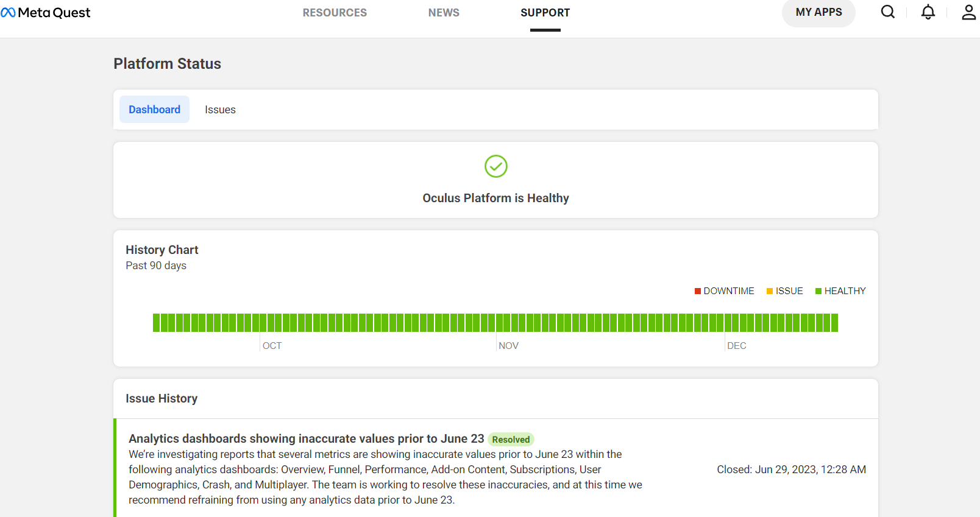Image resolution: width=980 pixels, height=517 pixels.
Task: Click the OCT month marker
Action: pyautogui.click(x=272, y=346)
